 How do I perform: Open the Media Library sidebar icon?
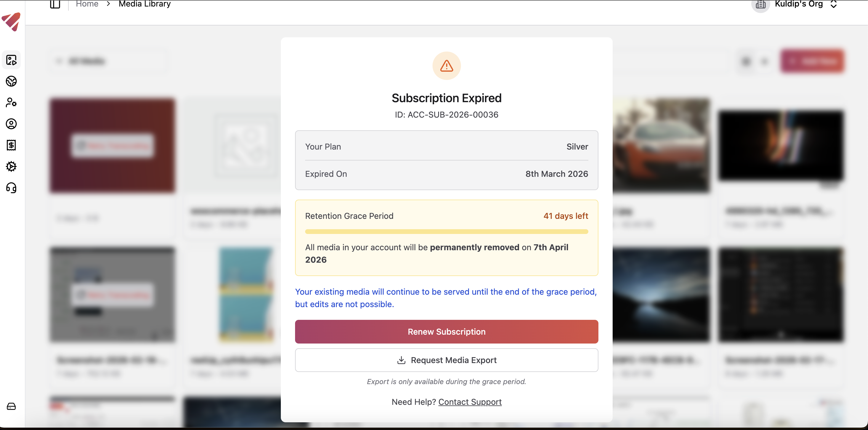click(x=12, y=60)
